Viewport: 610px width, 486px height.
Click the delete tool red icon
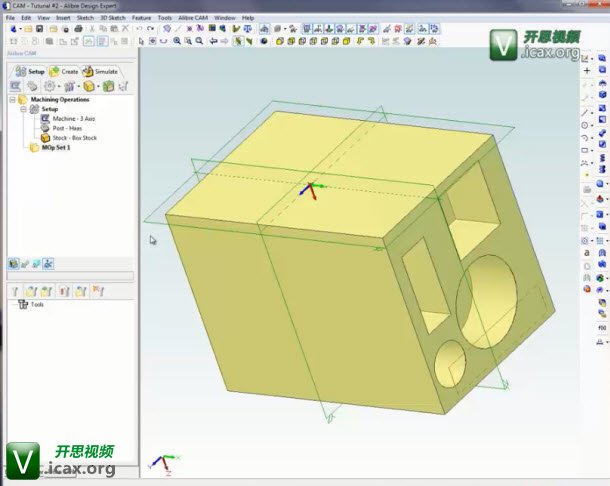tap(64, 291)
